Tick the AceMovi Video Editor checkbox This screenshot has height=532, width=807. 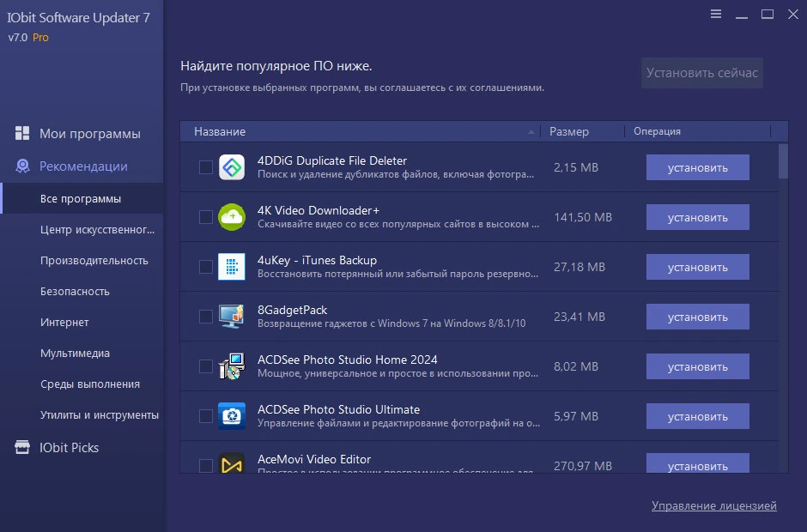(x=206, y=465)
